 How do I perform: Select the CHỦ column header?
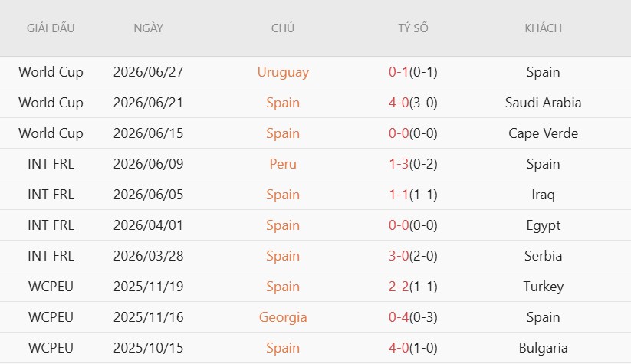[x=283, y=28]
